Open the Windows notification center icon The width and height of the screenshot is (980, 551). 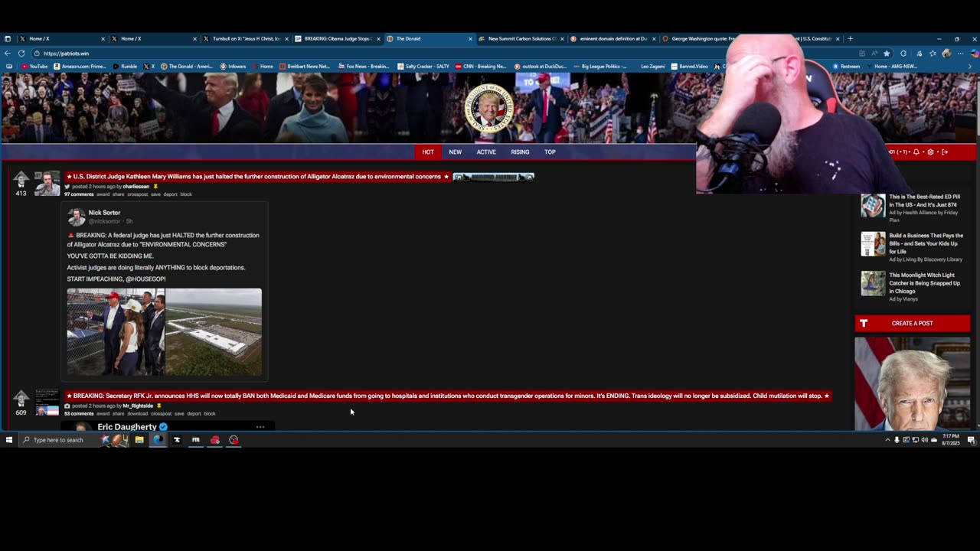click(x=971, y=440)
